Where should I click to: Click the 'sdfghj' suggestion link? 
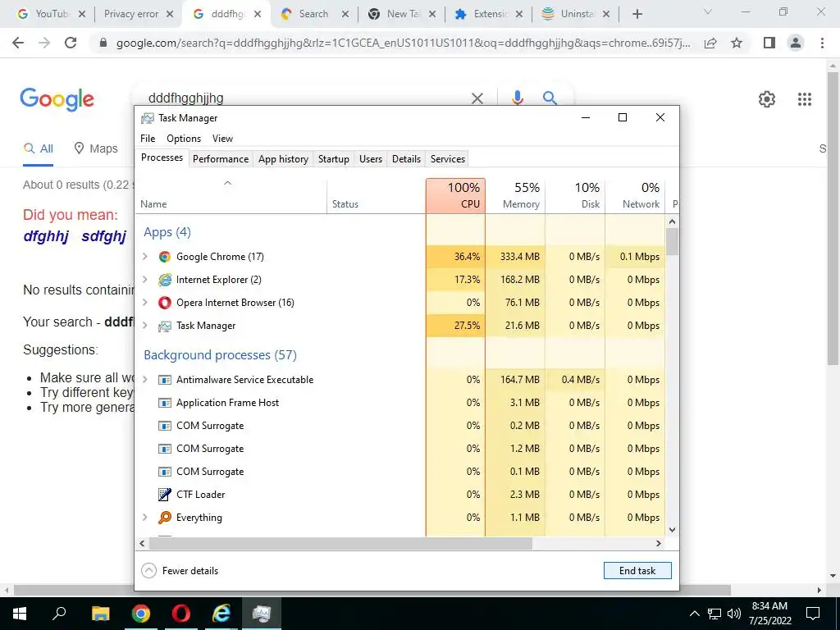(104, 235)
